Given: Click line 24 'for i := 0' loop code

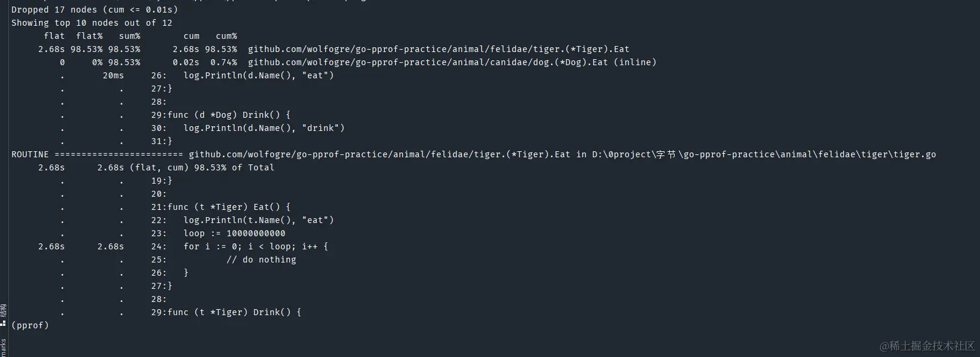Looking at the screenshot, I should pos(256,246).
